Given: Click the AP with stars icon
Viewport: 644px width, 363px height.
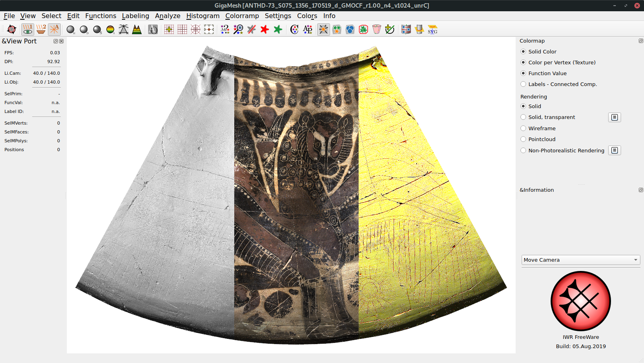Looking at the screenshot, I should pos(308,29).
